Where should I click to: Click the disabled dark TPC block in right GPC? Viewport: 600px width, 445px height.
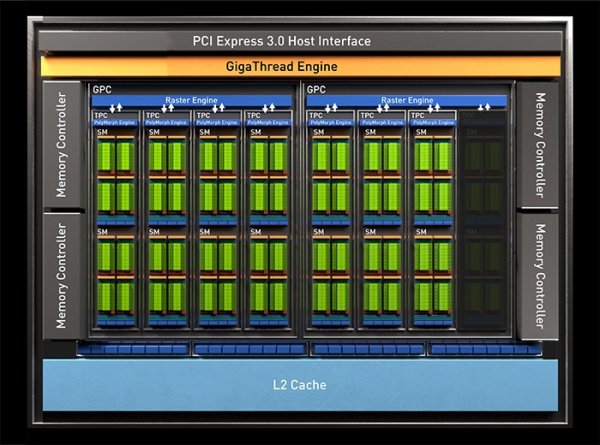483,220
